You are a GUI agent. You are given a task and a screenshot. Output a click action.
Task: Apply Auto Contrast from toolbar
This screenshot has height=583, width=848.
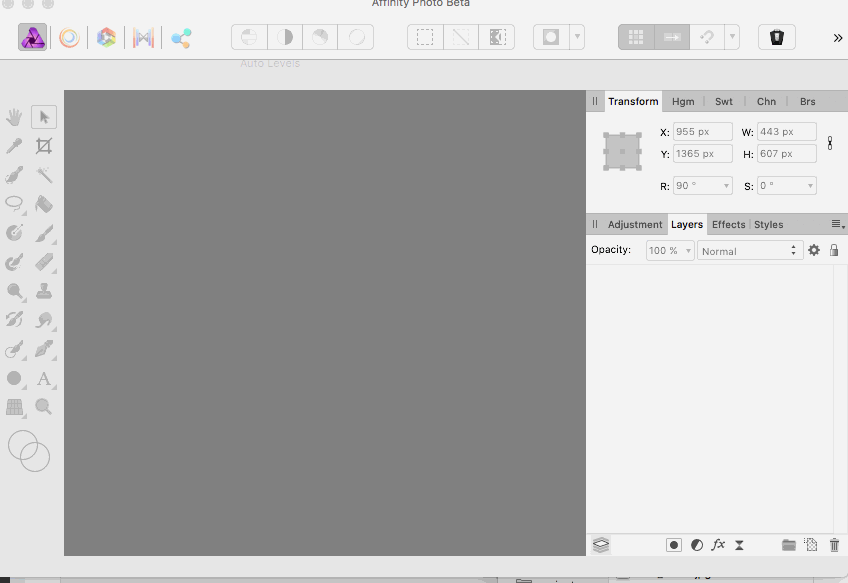click(x=285, y=37)
